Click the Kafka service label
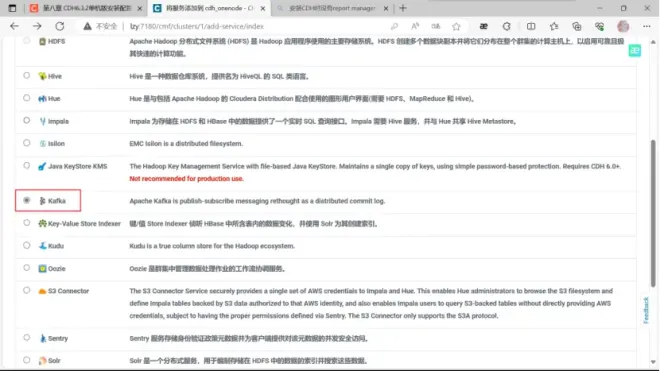 [x=57, y=201]
